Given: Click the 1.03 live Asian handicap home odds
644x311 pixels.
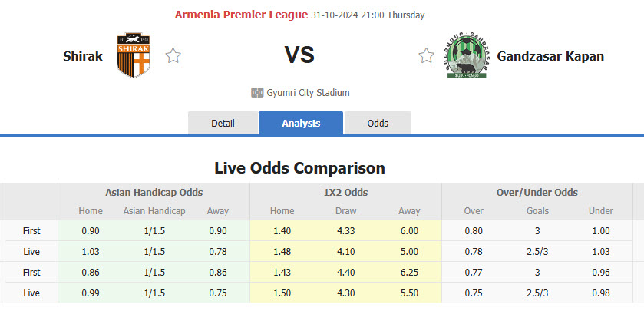Looking at the screenshot, I should (90, 251).
